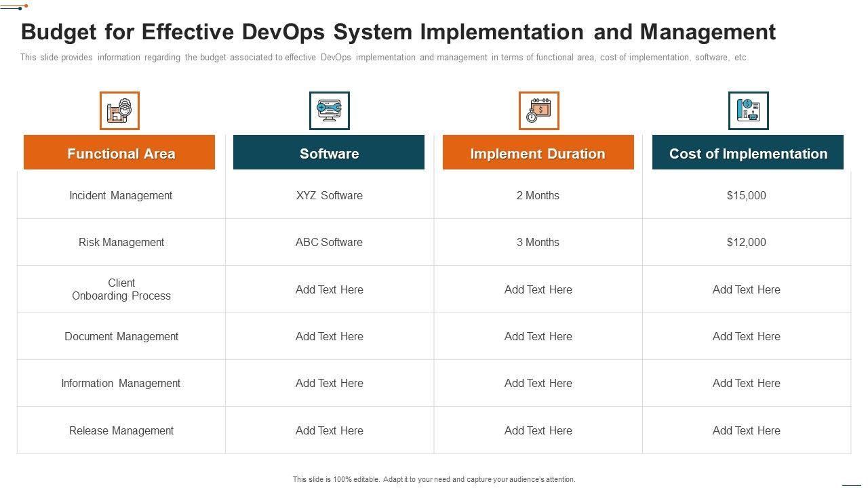
Task: Click the Implement Duration calendar icon
Action: 538,110
